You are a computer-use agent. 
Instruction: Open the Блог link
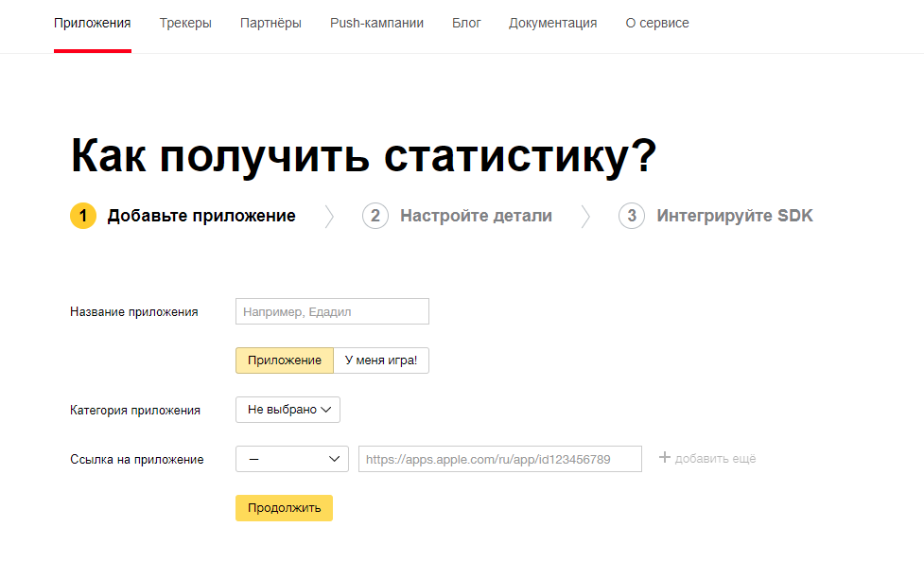point(466,23)
